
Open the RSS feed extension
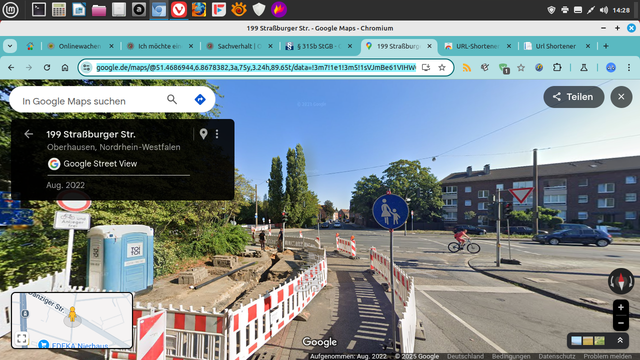point(467,67)
